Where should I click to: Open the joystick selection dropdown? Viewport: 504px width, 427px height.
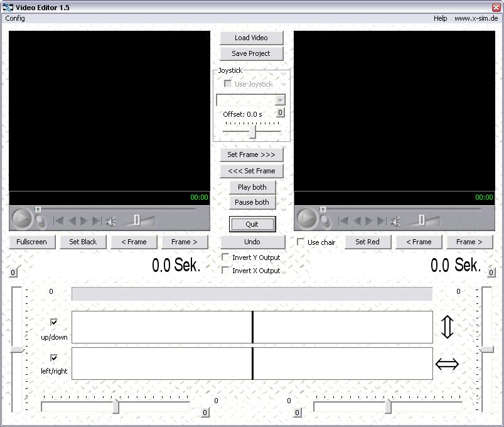[281, 100]
